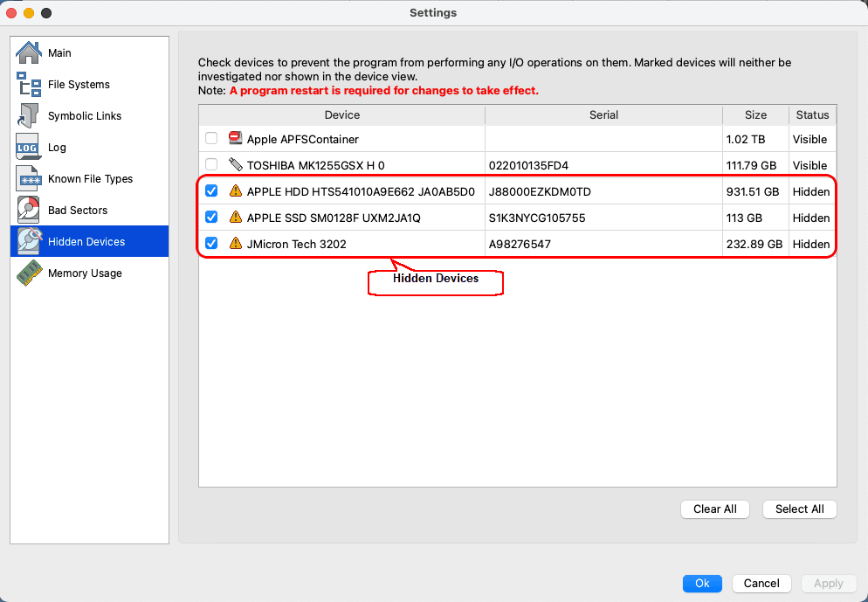Confirm with the Ok button
This screenshot has width=868, height=602.
point(702,583)
